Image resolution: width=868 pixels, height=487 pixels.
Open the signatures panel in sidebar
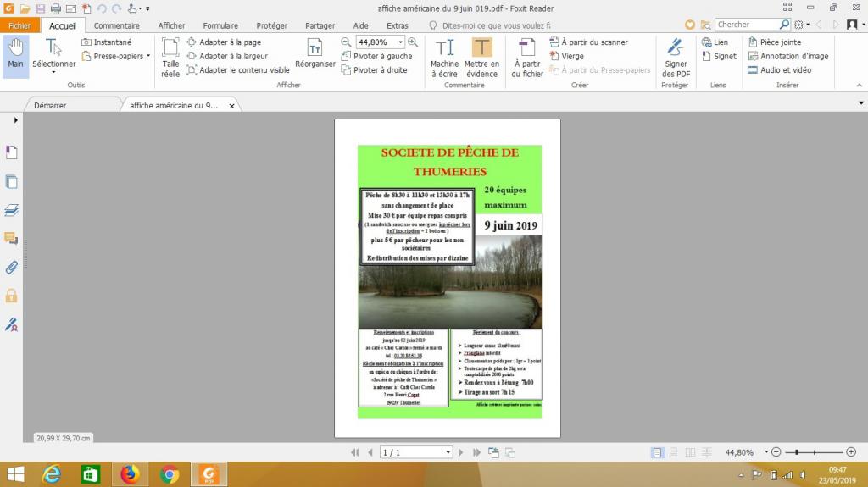point(12,325)
